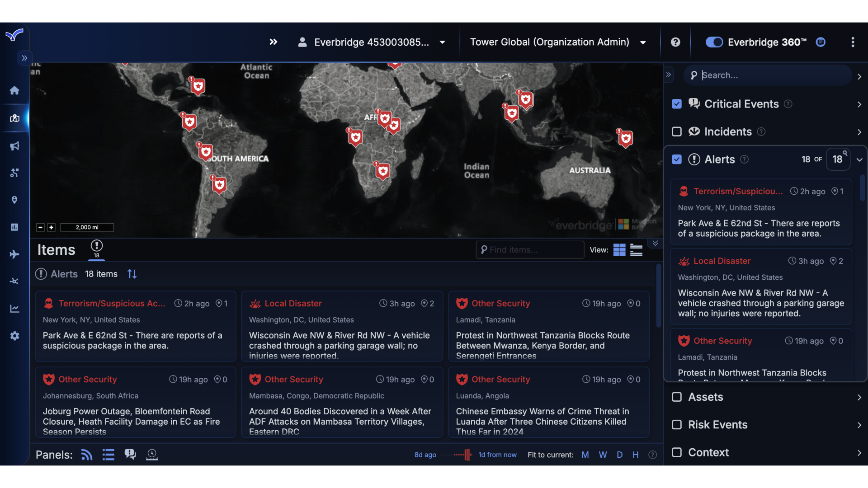Select the Visual Map view in the sidebar
The image size is (868, 488).
(x=14, y=118)
